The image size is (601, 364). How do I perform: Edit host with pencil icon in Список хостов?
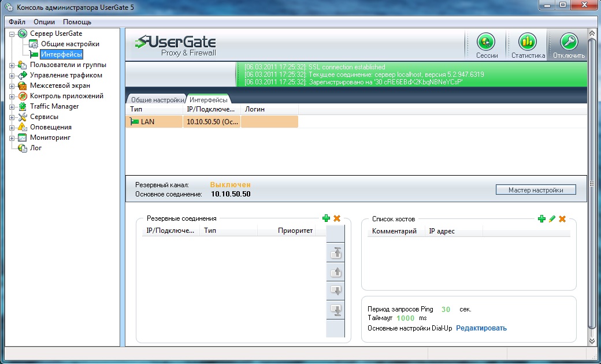(x=552, y=219)
